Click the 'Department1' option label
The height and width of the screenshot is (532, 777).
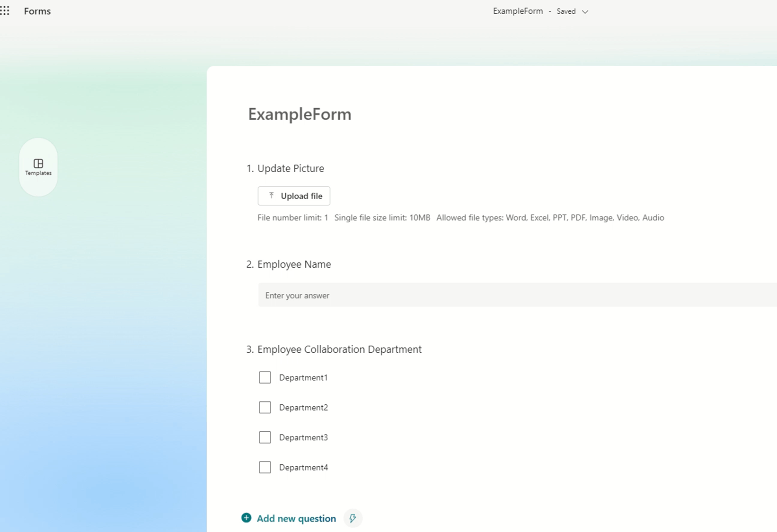tap(303, 377)
